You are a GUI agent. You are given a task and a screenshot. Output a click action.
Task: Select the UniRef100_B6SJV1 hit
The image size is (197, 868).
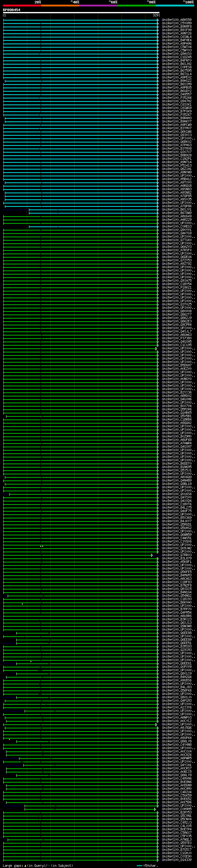(x=177, y=210)
